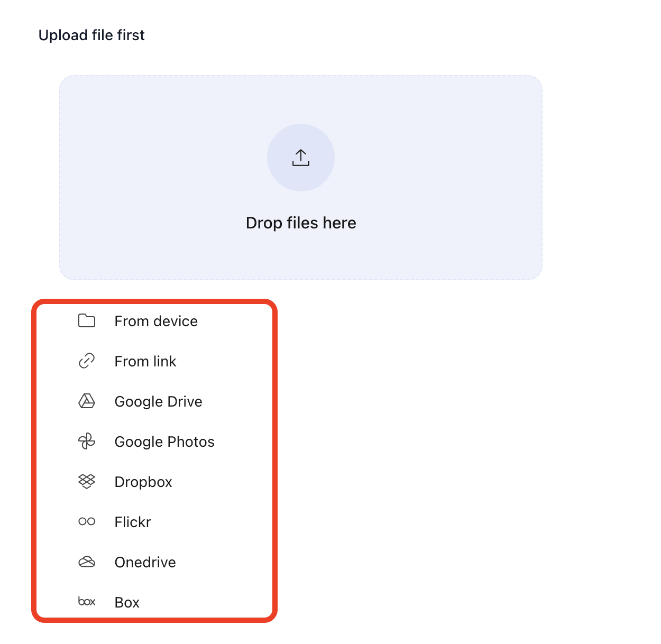Pick Flickr from the source list

click(133, 521)
